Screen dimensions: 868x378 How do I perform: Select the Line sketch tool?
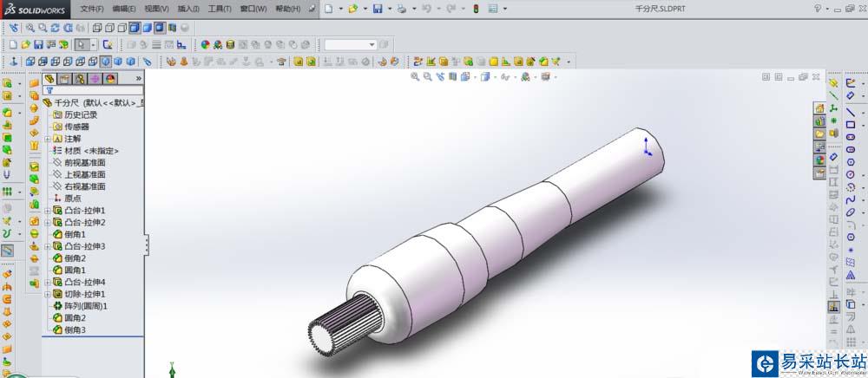coord(851,111)
